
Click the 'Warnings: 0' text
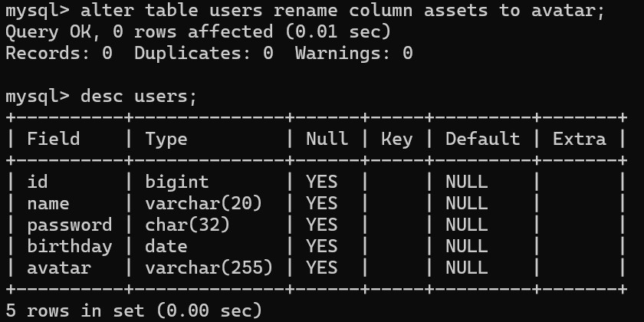click(353, 54)
